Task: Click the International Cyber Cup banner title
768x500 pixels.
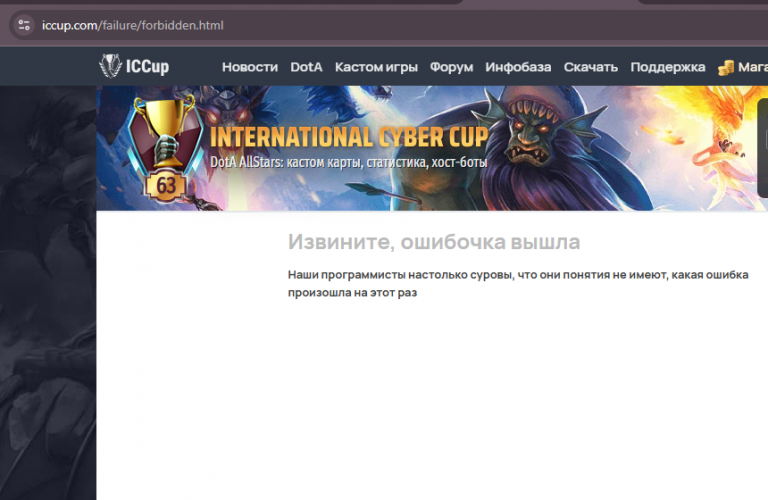Action: [x=349, y=137]
